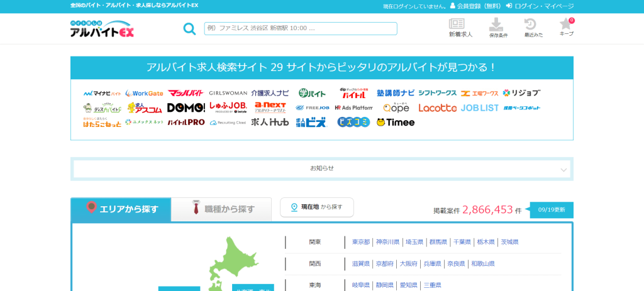Click 会員登録（無料） link
Screen dimensions: 644x291
tap(475, 6)
